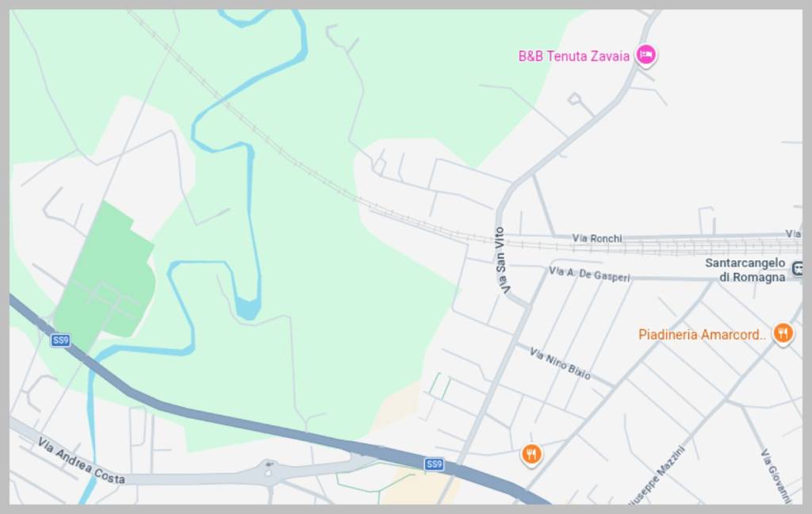Click the Giuseppe Mazzini street label
Image resolution: width=812 pixels, height=514 pixels.
[x=657, y=476]
